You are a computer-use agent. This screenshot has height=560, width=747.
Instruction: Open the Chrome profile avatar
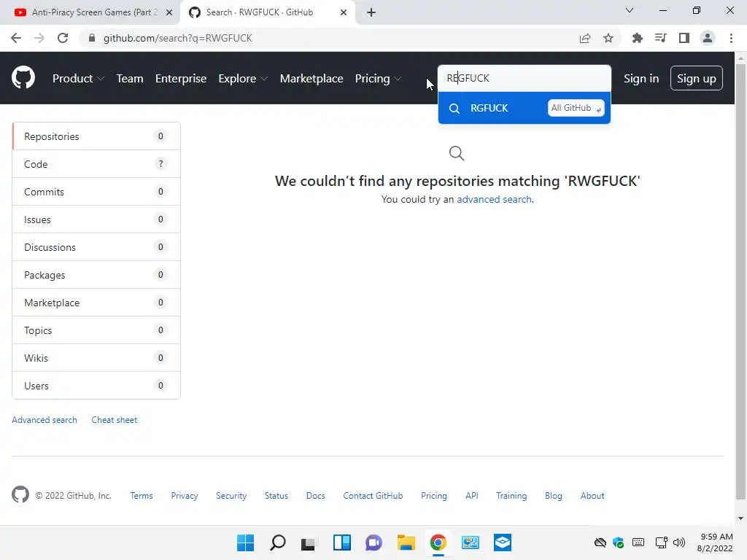click(x=708, y=38)
